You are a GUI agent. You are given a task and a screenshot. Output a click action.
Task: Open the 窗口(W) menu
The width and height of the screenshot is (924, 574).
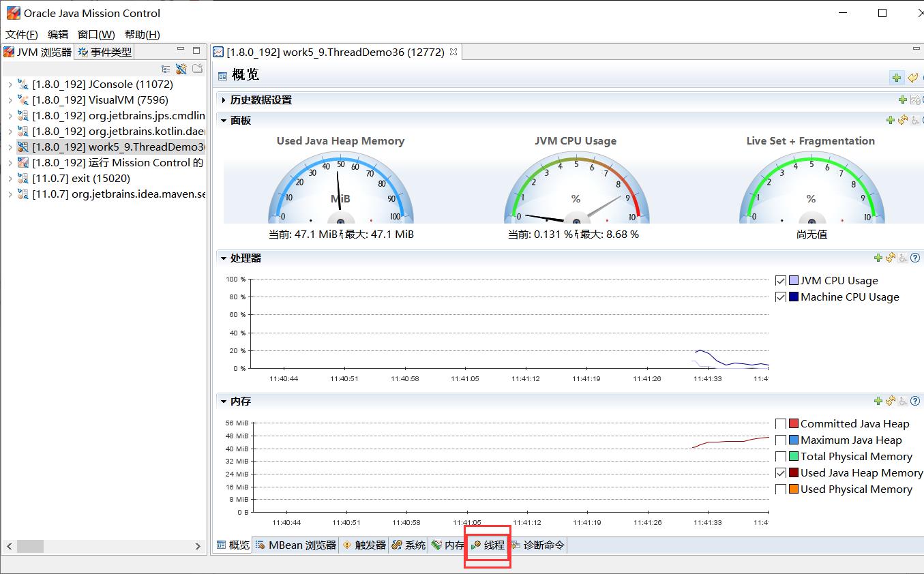coord(96,35)
